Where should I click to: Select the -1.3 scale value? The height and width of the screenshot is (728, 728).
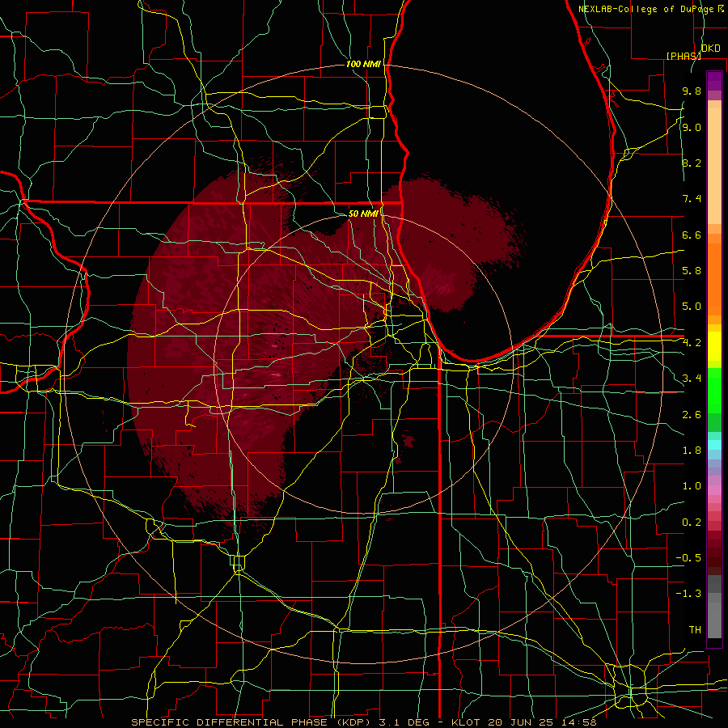(688, 594)
